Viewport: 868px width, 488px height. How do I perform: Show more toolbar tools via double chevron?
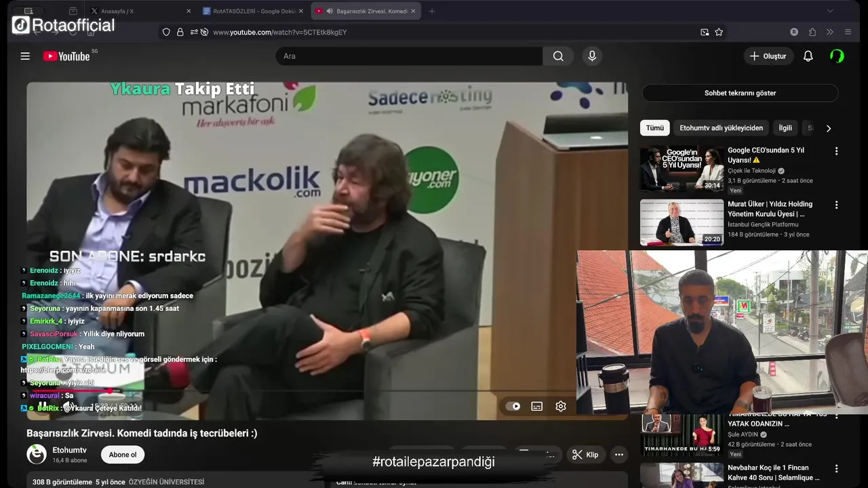tap(829, 32)
